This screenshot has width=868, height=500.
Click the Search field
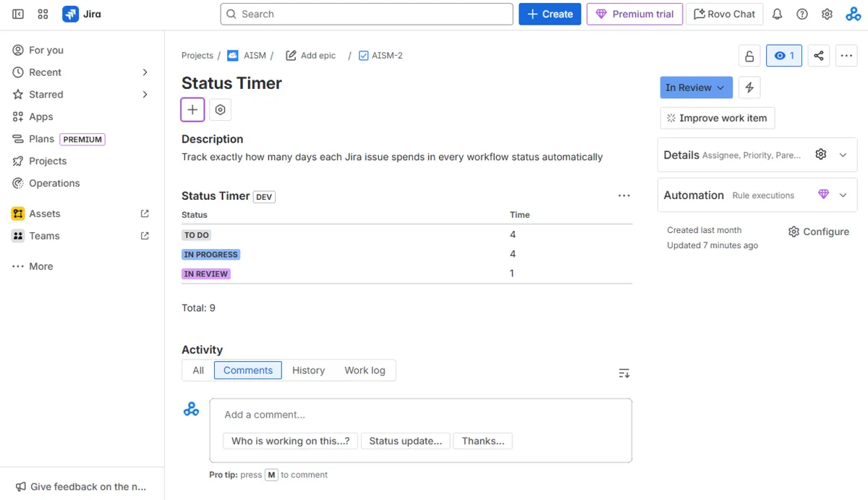pyautogui.click(x=367, y=14)
